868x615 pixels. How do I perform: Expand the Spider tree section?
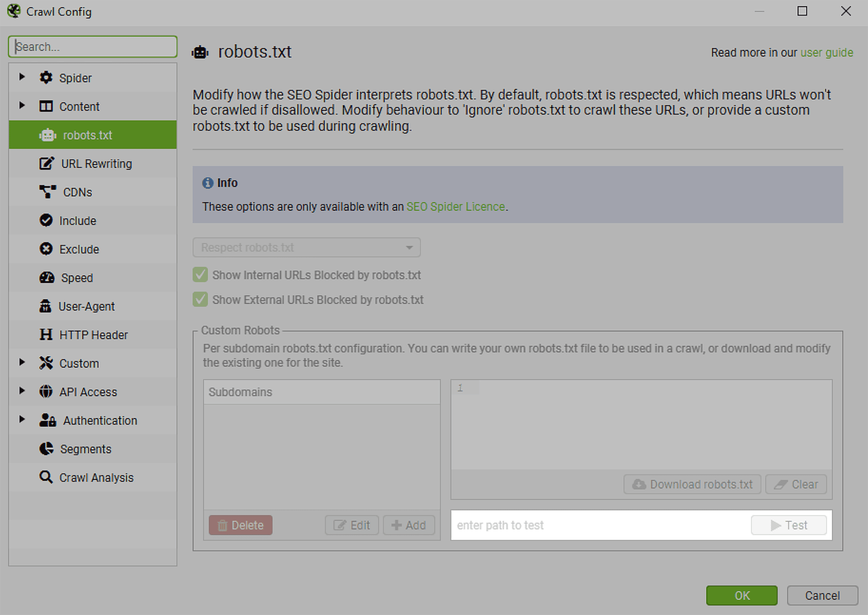coord(22,77)
